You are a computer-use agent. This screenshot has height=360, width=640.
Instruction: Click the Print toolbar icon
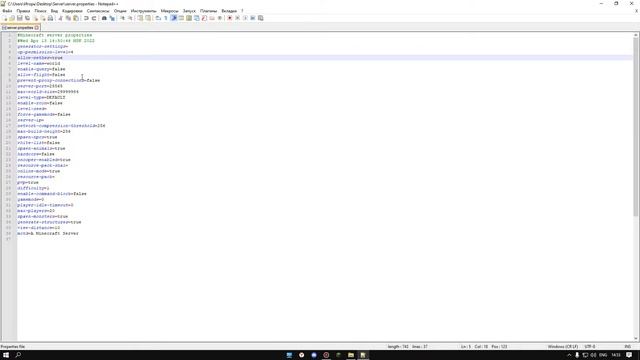tap(50, 18)
